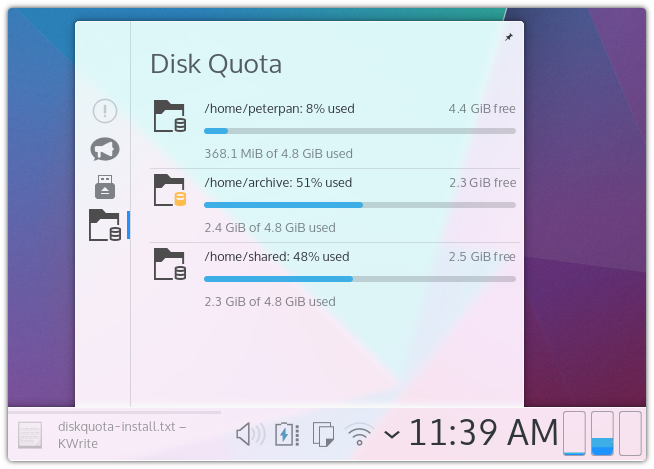Viewport: 654px width, 469px height.
Task: Click the /home/peterpan folder icon
Action: coord(170,116)
